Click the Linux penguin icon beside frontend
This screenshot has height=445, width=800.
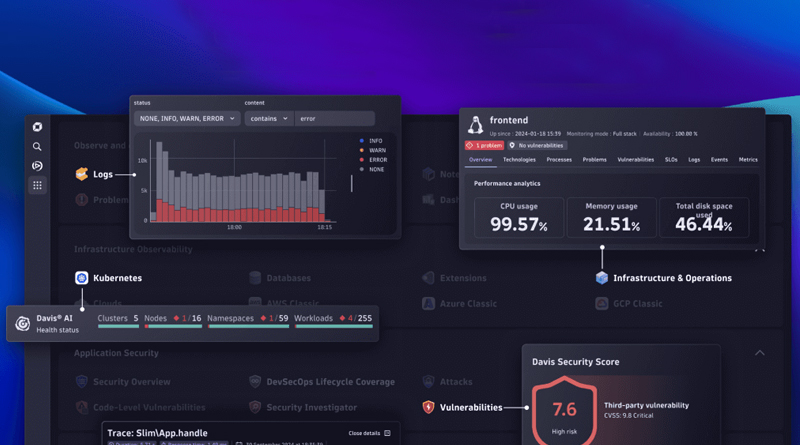(x=476, y=125)
